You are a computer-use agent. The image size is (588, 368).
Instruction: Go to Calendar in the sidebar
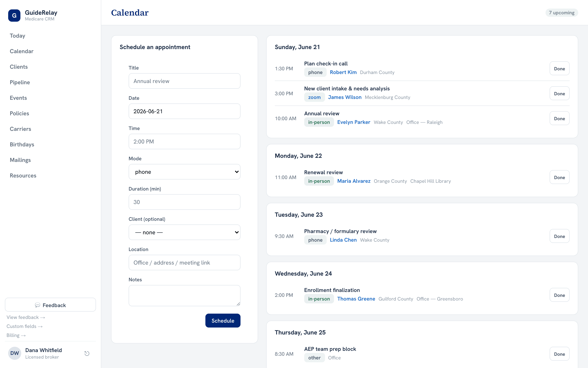coord(22,51)
